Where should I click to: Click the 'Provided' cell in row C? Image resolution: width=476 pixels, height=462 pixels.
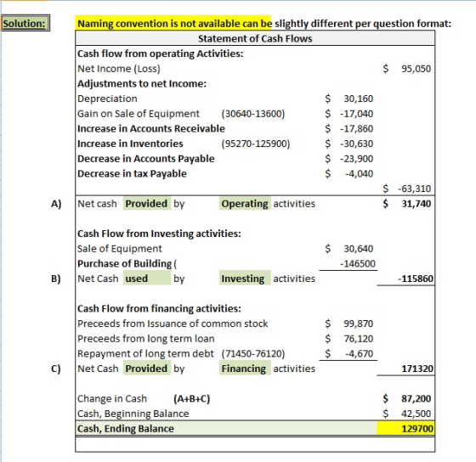(147, 369)
